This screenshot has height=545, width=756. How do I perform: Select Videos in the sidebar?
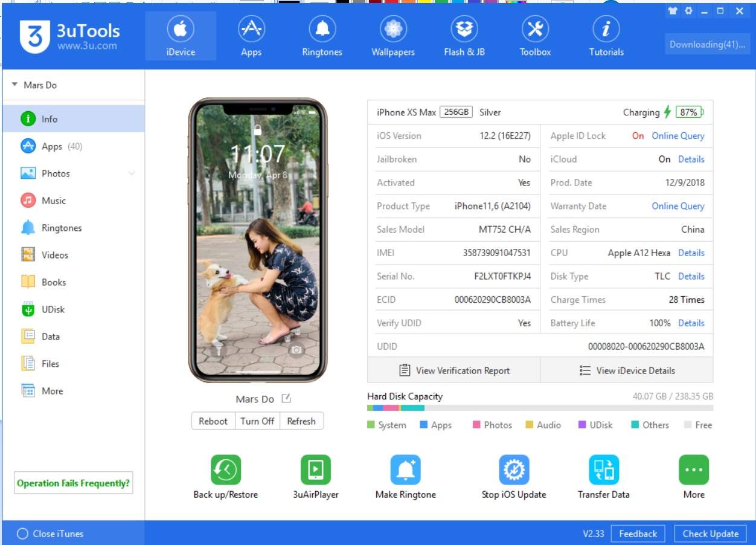74,255
